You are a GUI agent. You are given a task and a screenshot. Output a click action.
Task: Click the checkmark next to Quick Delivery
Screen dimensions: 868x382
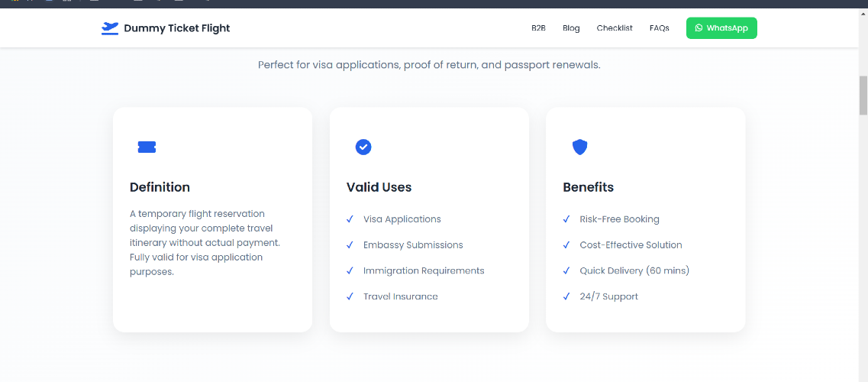point(566,270)
